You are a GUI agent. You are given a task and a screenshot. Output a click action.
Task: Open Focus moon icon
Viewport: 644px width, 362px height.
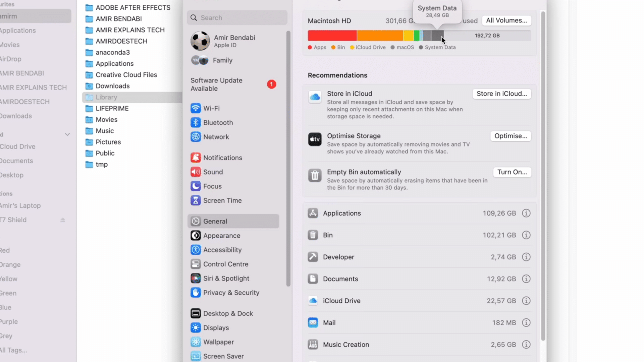[x=196, y=186]
